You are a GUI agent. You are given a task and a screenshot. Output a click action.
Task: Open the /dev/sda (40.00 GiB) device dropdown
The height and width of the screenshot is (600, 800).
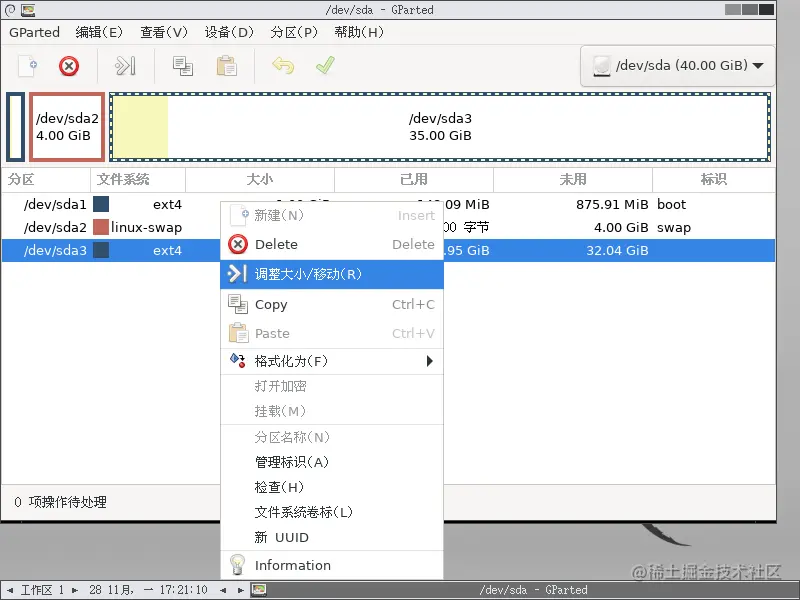coord(678,66)
